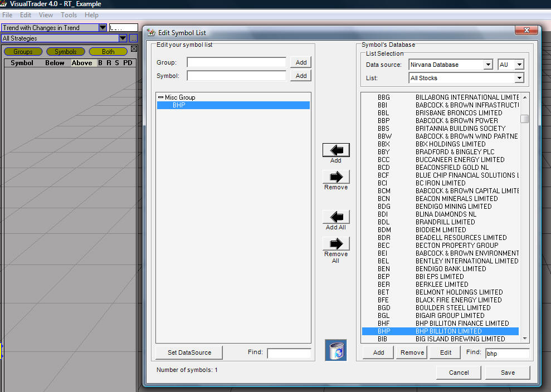Select BBG Billabong International row
Image resolution: width=551 pixels, height=392 pixels.
440,97
